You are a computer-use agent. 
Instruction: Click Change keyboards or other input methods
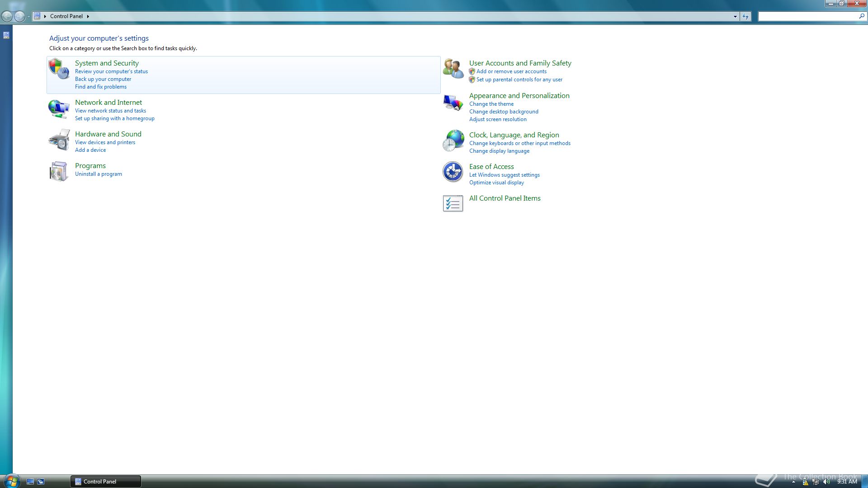click(520, 143)
